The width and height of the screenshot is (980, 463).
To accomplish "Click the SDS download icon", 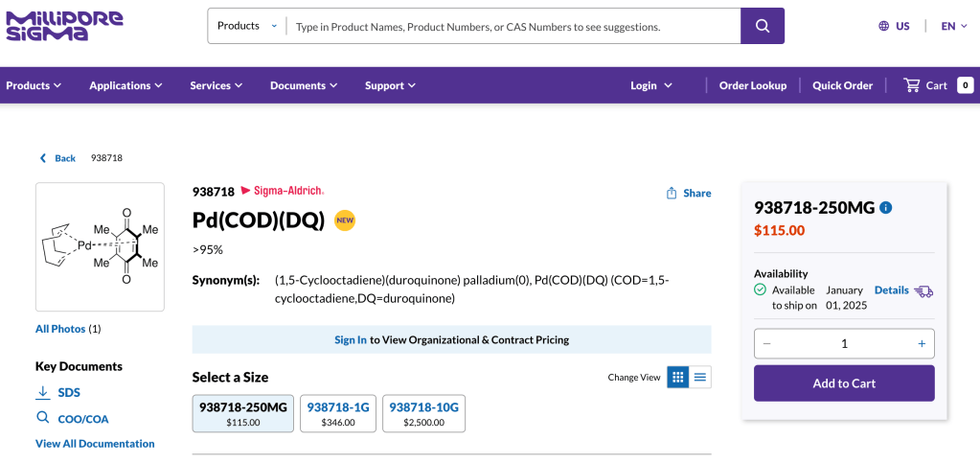I will pos(42,392).
